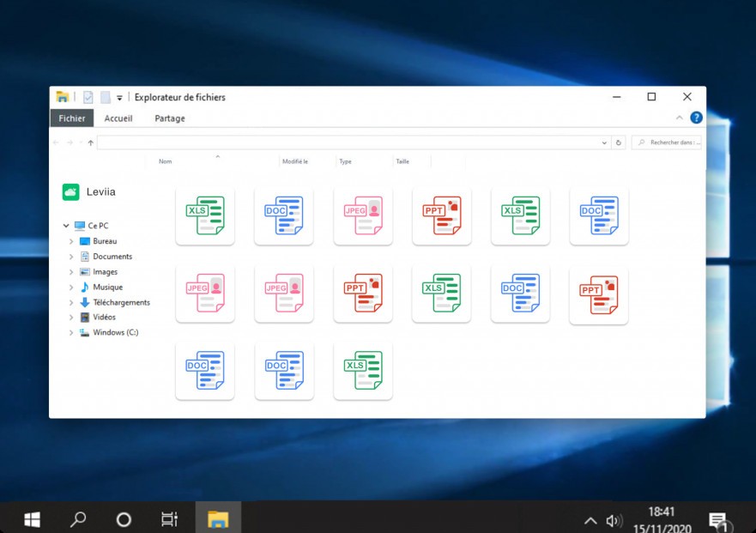The height and width of the screenshot is (533, 756).
Task: Click the Rechercher search field
Action: coord(667,142)
